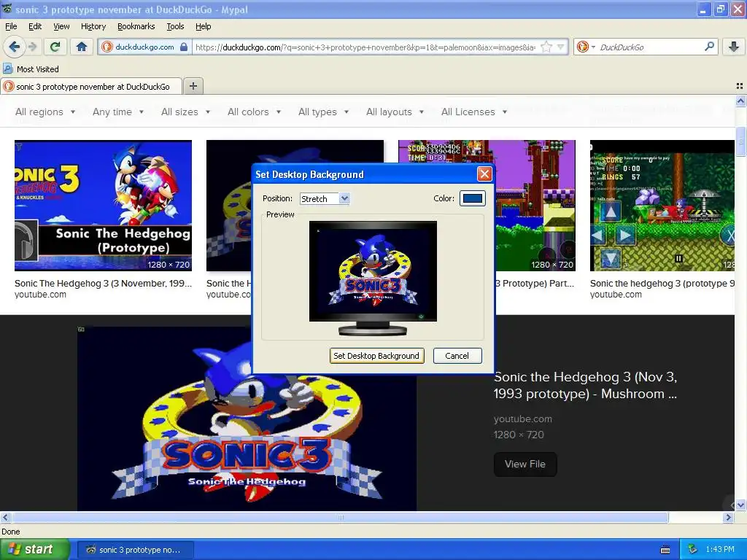Image resolution: width=747 pixels, height=560 pixels.
Task: Expand the All types filter
Action: click(323, 112)
